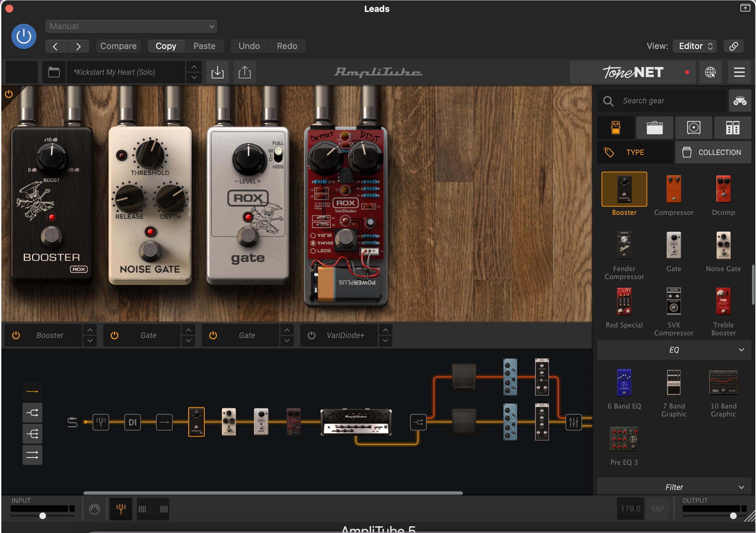The width and height of the screenshot is (756, 533).
Task: Open the palette icon in the bottom bar
Action: click(94, 509)
